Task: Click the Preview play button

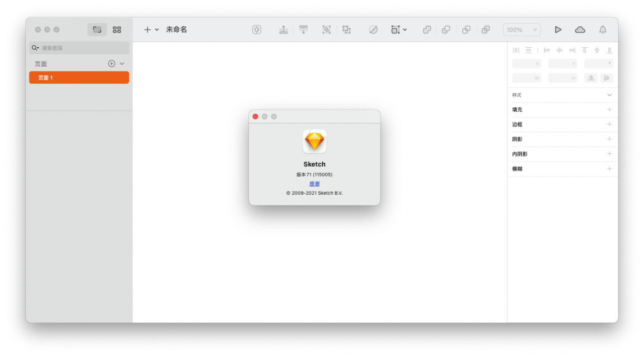Action: pos(558,30)
